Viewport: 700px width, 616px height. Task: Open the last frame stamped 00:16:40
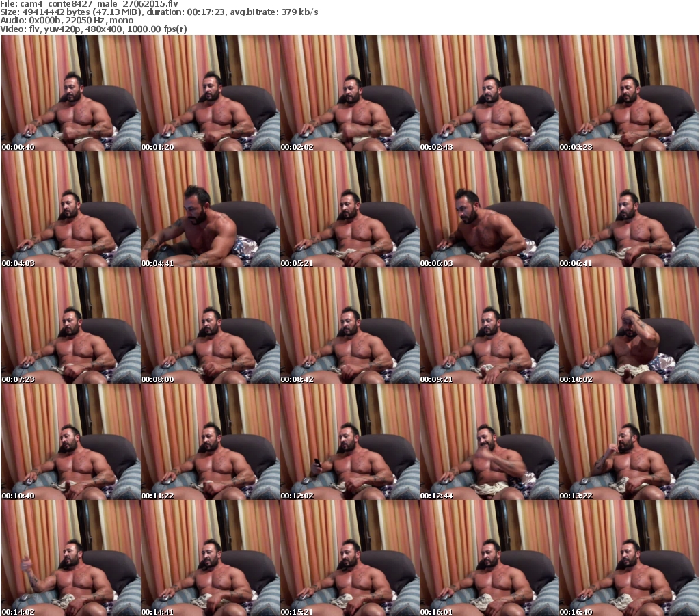pos(629,558)
